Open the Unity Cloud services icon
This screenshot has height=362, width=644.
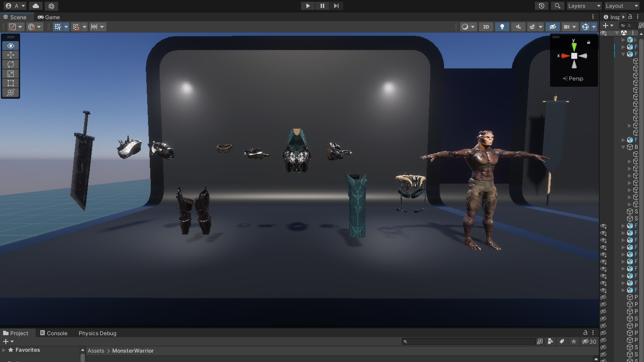tap(36, 6)
